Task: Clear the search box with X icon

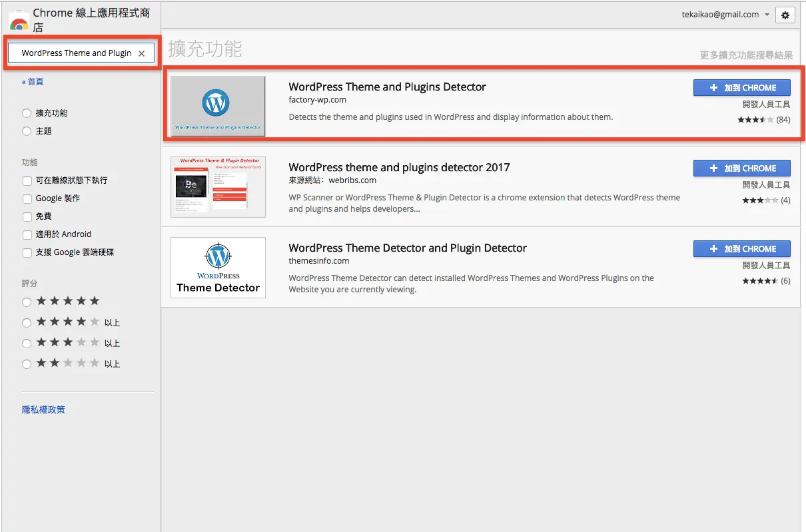Action: click(x=141, y=53)
